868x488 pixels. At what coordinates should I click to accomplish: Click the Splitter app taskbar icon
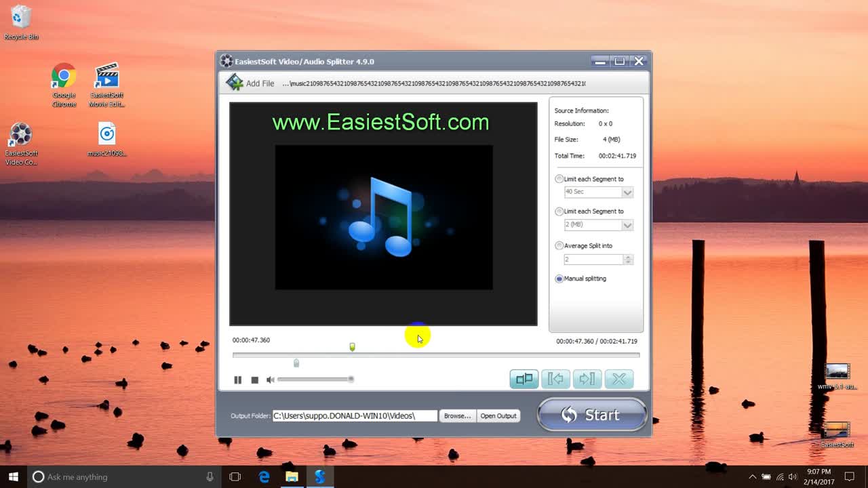pos(319,476)
